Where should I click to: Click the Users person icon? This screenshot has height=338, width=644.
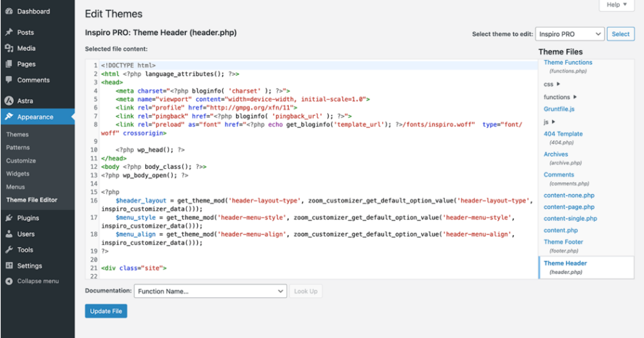click(9, 234)
